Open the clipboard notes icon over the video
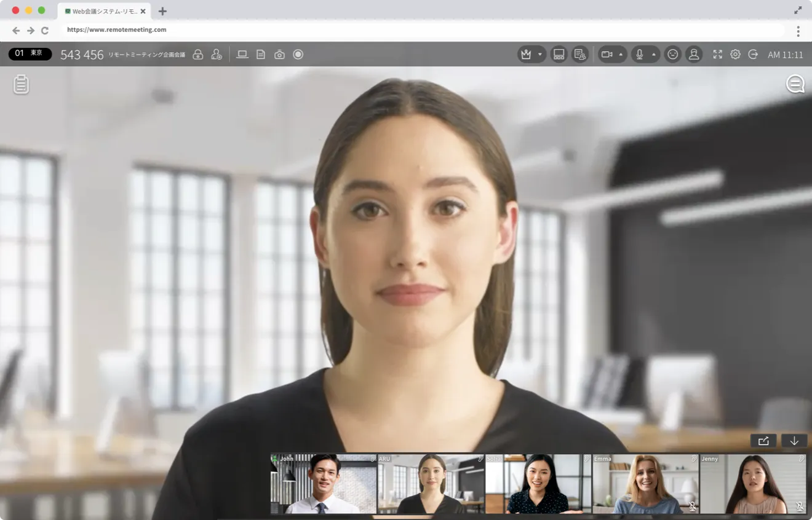This screenshot has height=520, width=812. (x=22, y=84)
